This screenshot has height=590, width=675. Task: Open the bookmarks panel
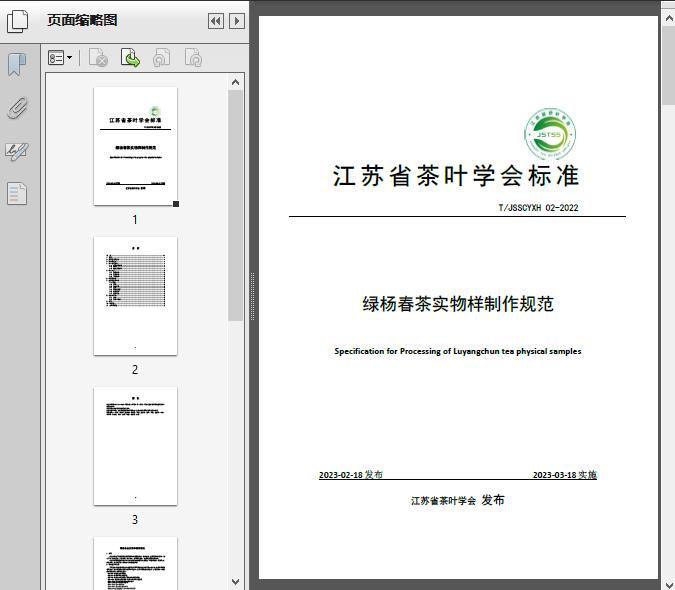tap(17, 65)
